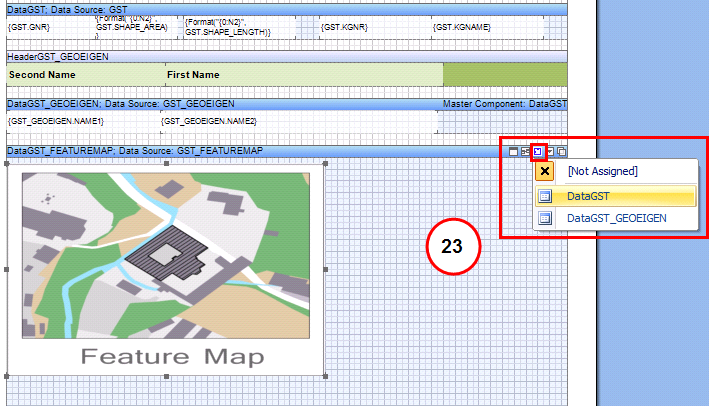Click the linked-boxes relation icon on DataGST_FEATUREMAP band
Screen dimensions: 709x406
point(525,151)
